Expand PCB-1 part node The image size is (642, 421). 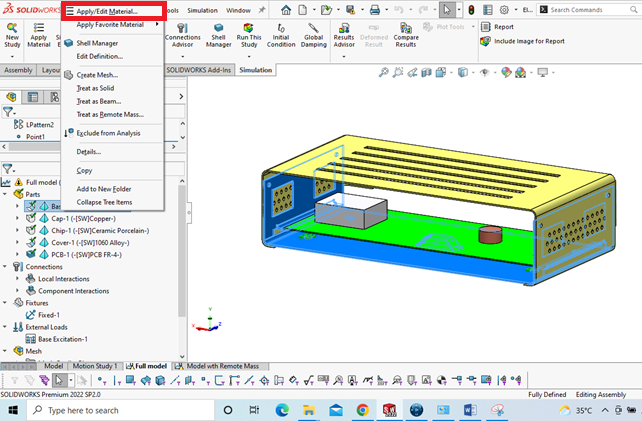point(17,254)
